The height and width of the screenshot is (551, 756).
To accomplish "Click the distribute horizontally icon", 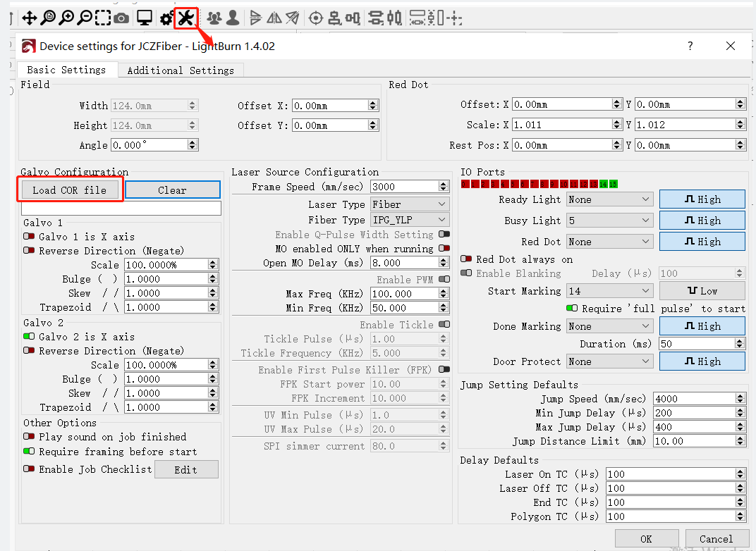I will [x=394, y=18].
